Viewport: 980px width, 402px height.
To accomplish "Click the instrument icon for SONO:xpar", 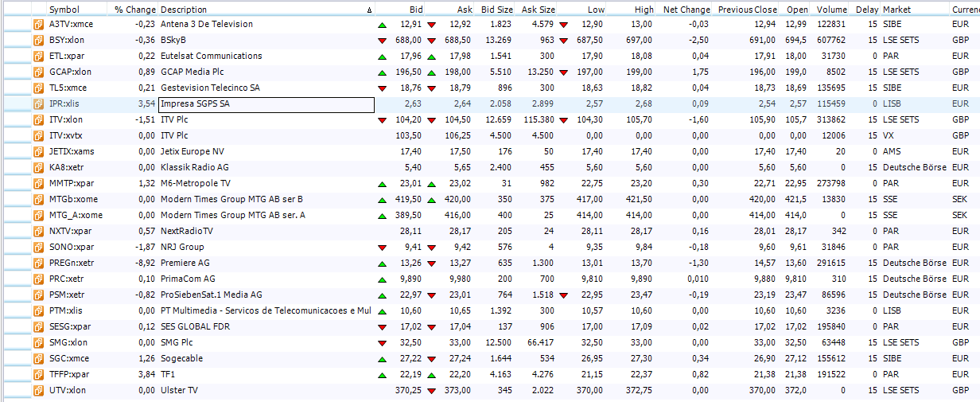I will 38,247.
